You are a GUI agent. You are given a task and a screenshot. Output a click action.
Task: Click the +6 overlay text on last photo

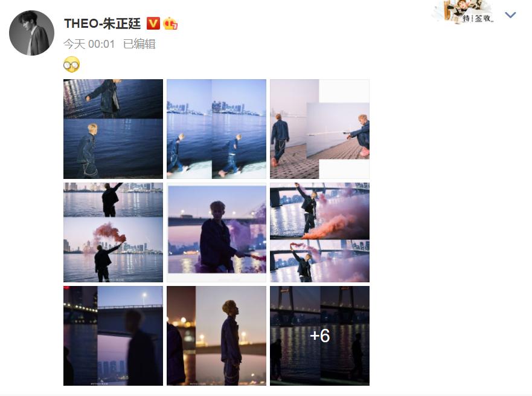point(319,335)
